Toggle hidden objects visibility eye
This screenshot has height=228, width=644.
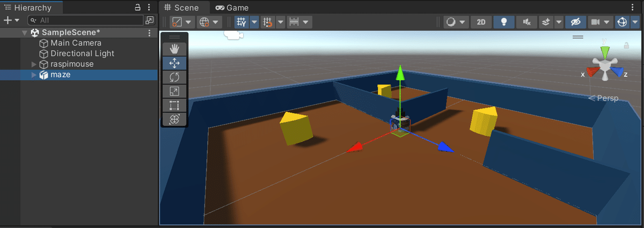pos(575,22)
